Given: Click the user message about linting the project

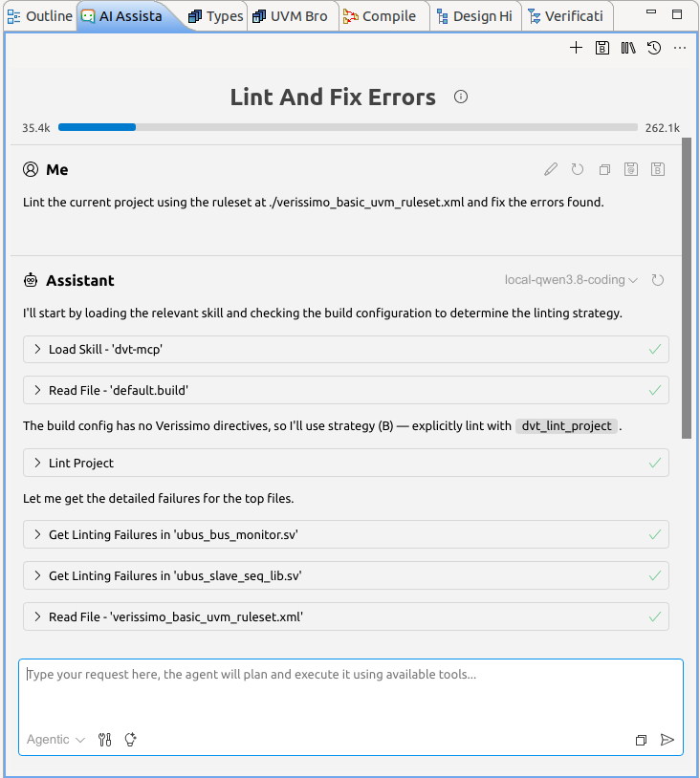Looking at the screenshot, I should click(x=314, y=203).
